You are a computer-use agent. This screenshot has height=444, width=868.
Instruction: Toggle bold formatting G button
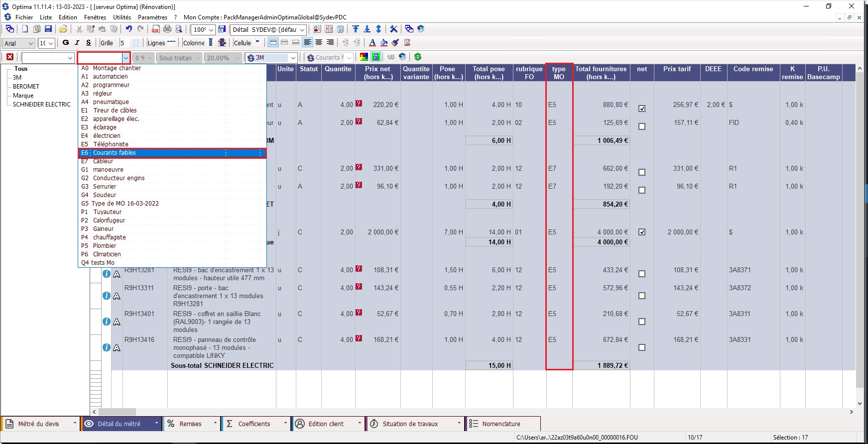click(x=66, y=43)
